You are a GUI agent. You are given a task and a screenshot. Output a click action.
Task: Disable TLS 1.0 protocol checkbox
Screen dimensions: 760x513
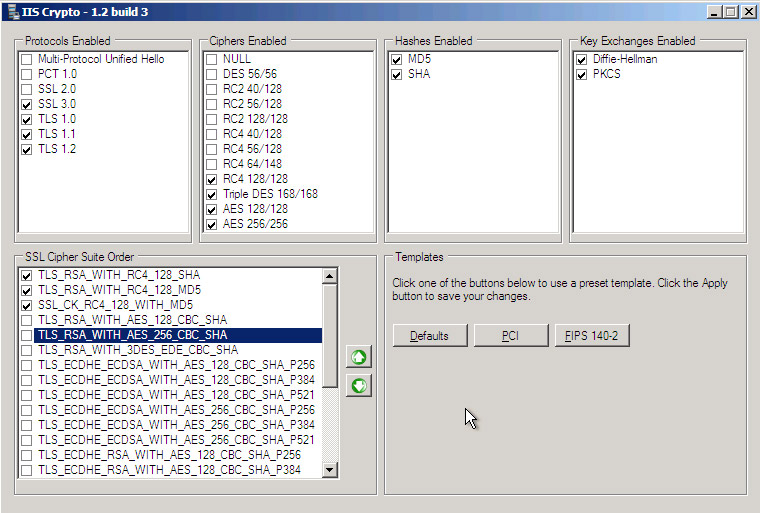pyautogui.click(x=27, y=119)
